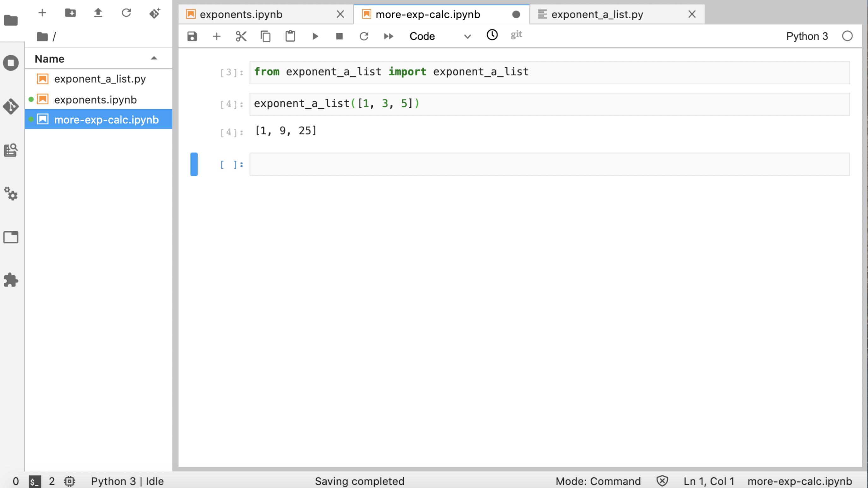Screen dimensions: 868x488
Task: Click the Save notebook icon
Action: (192, 36)
